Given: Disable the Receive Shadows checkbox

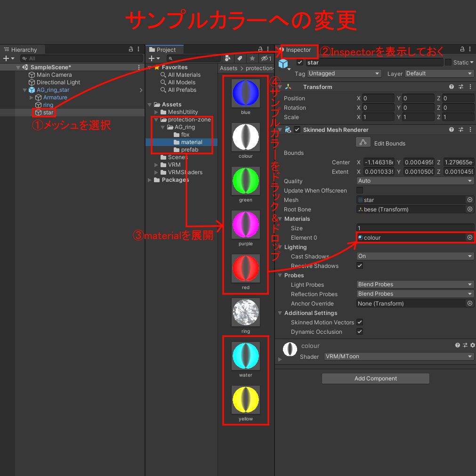Looking at the screenshot, I should (359, 266).
